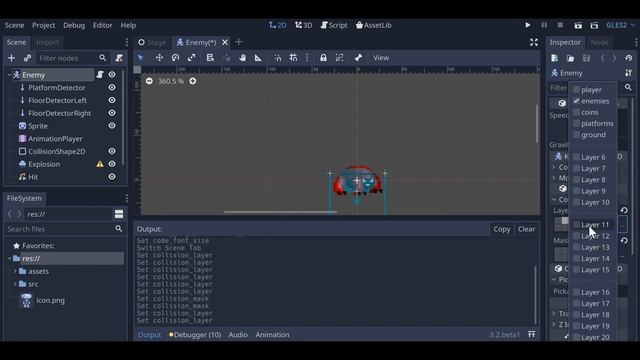This screenshot has height=360, width=640.
Task: Click the instance scene link icon
Action: pyautogui.click(x=27, y=58)
